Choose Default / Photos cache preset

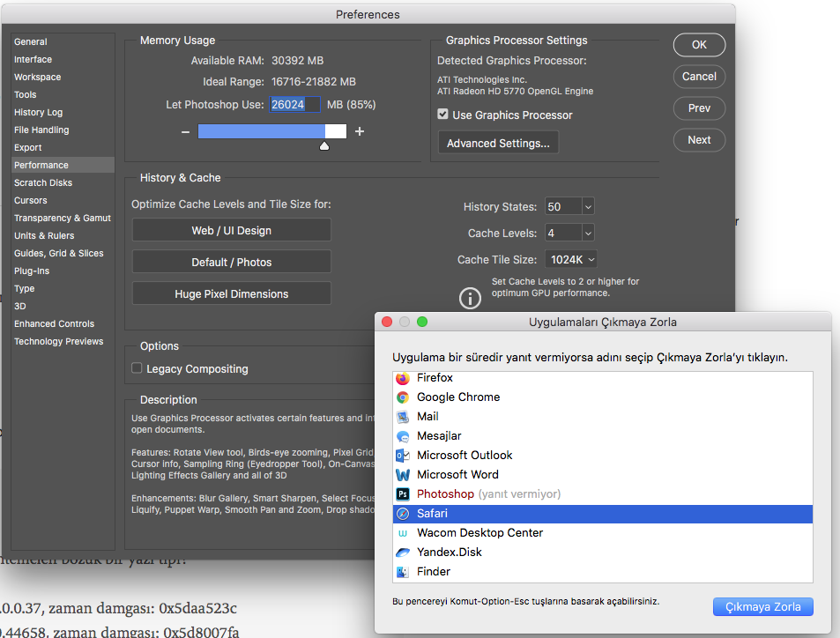click(232, 262)
